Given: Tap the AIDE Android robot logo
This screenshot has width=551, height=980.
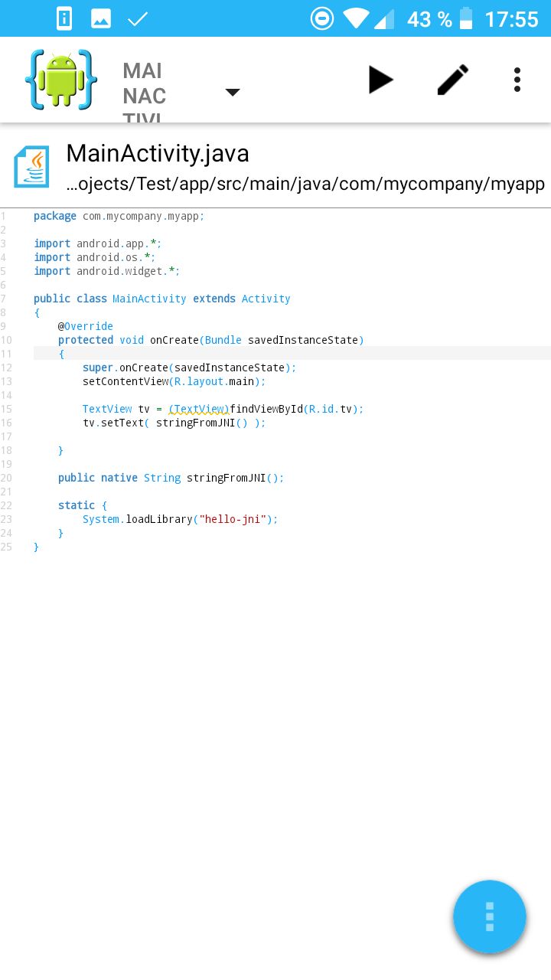Looking at the screenshot, I should [61, 80].
